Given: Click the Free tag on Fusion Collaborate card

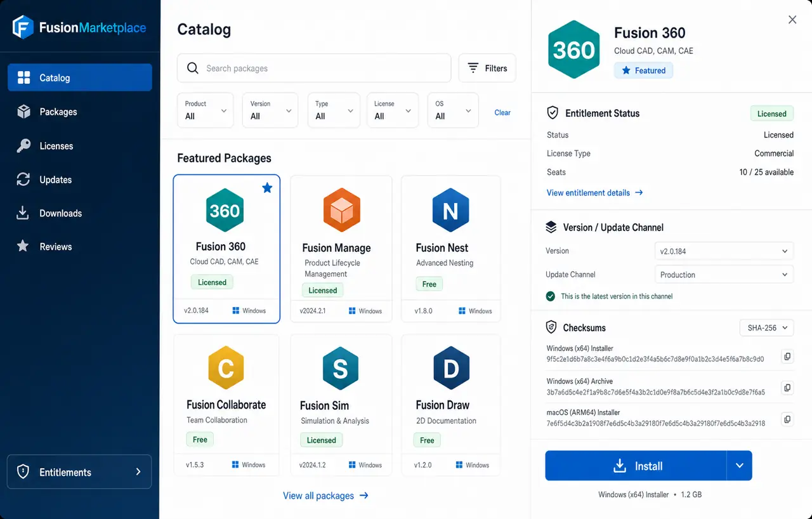Looking at the screenshot, I should click(200, 439).
